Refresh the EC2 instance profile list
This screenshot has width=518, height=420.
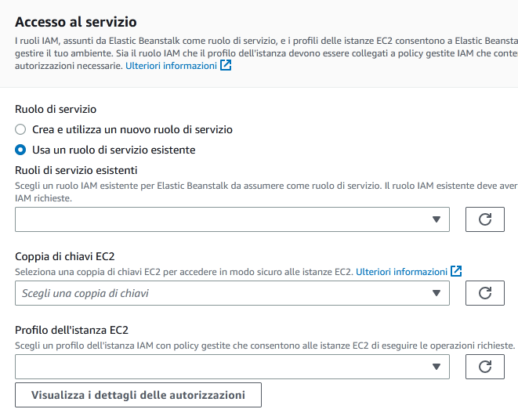484,367
